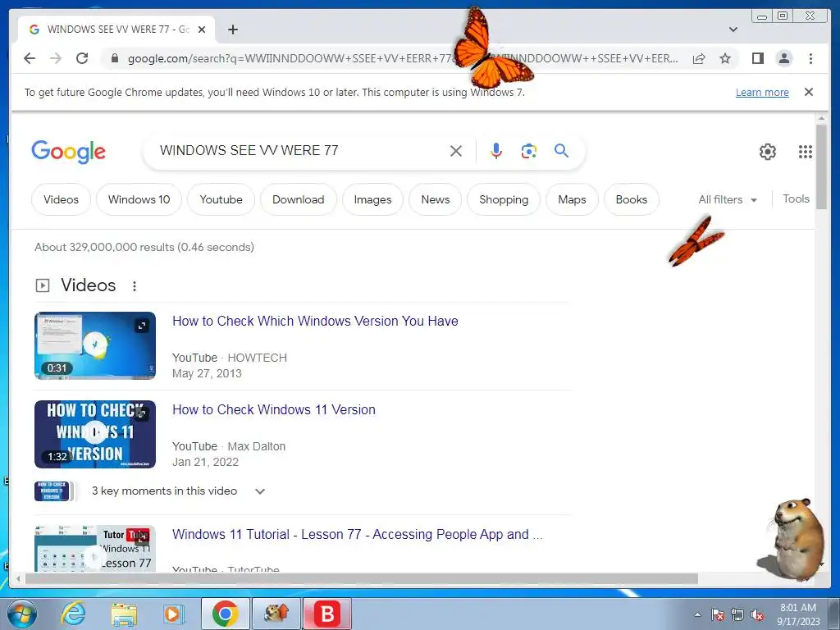Open Videos section three-dot options
The width and height of the screenshot is (840, 630).
135,286
